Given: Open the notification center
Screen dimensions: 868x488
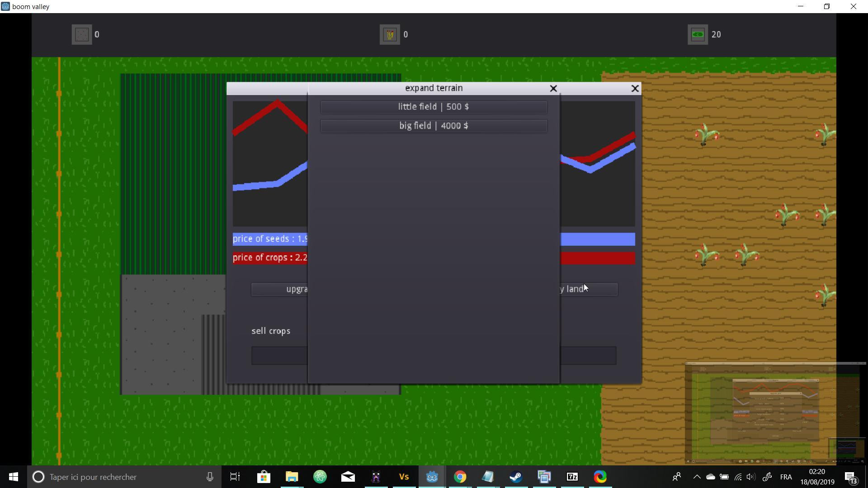Looking at the screenshot, I should click(851, 477).
